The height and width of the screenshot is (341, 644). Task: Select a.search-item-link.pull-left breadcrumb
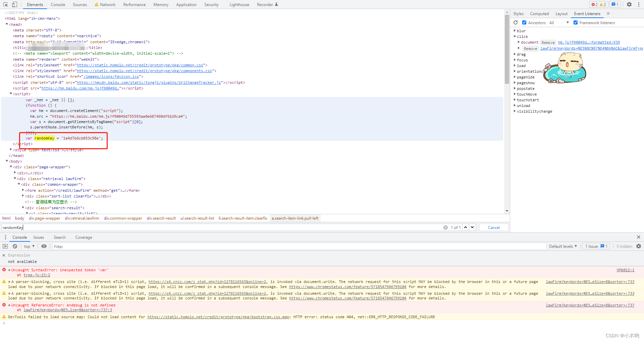coord(295,218)
